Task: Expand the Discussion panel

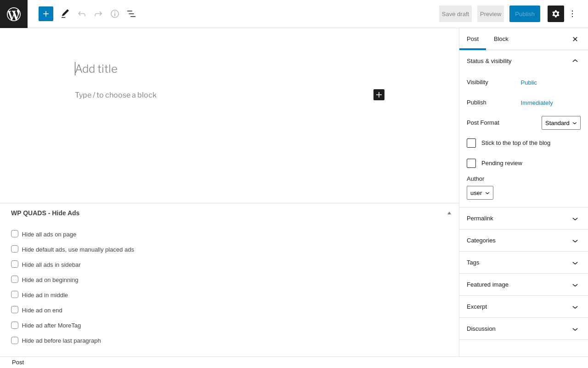Action: (524, 329)
